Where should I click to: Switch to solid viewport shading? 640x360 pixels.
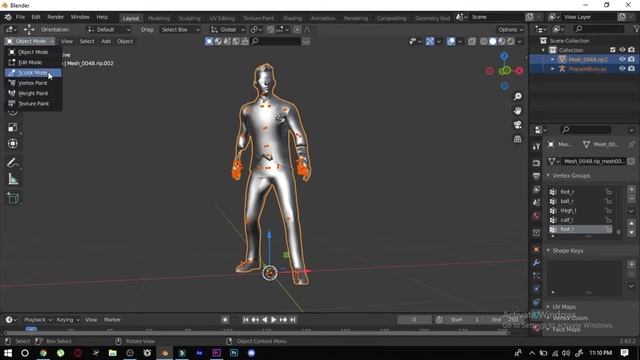(493, 41)
